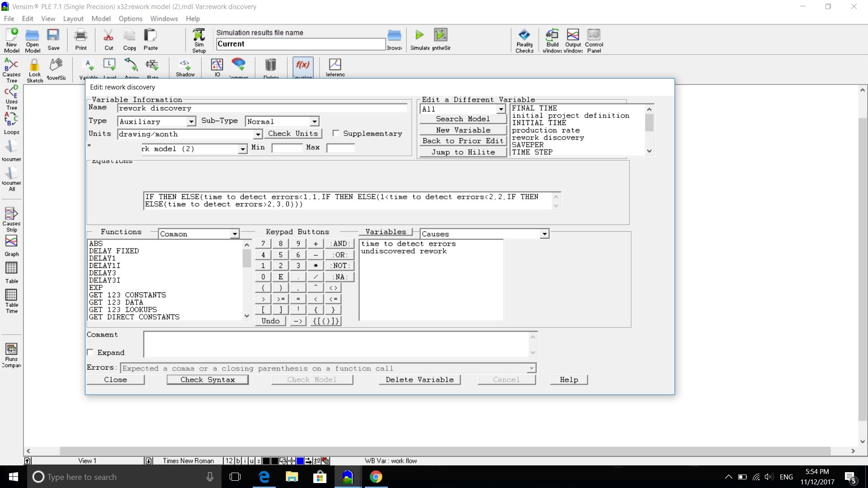
Task: Click the second black color swatch
Action: (x=274, y=461)
